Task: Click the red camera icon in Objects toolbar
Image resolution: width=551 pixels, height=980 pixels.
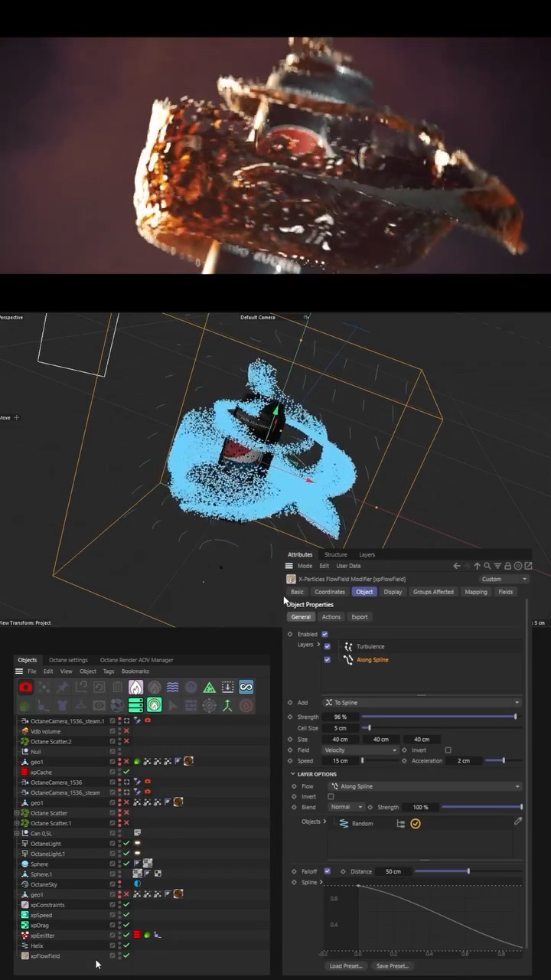Action: point(25,688)
